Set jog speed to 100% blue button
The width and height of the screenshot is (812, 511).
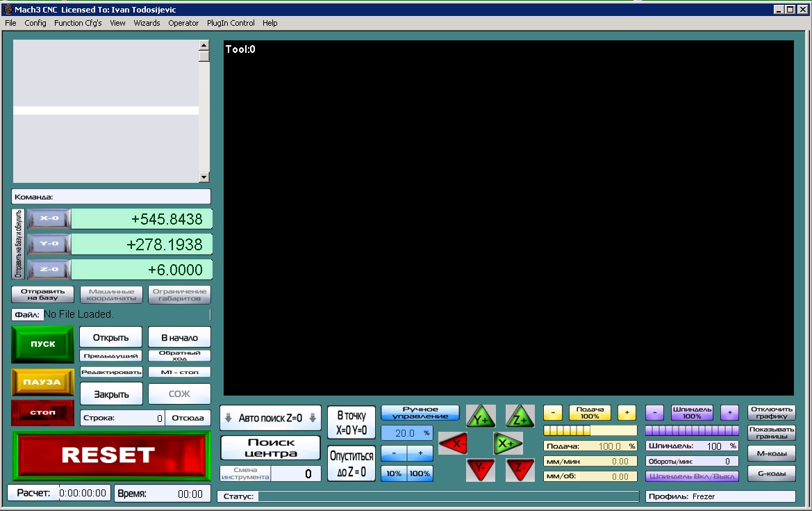420,473
